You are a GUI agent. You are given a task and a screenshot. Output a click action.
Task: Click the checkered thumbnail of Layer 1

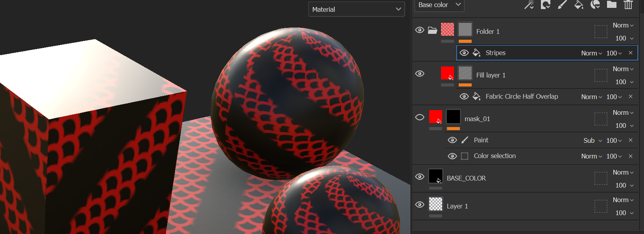[x=435, y=204]
